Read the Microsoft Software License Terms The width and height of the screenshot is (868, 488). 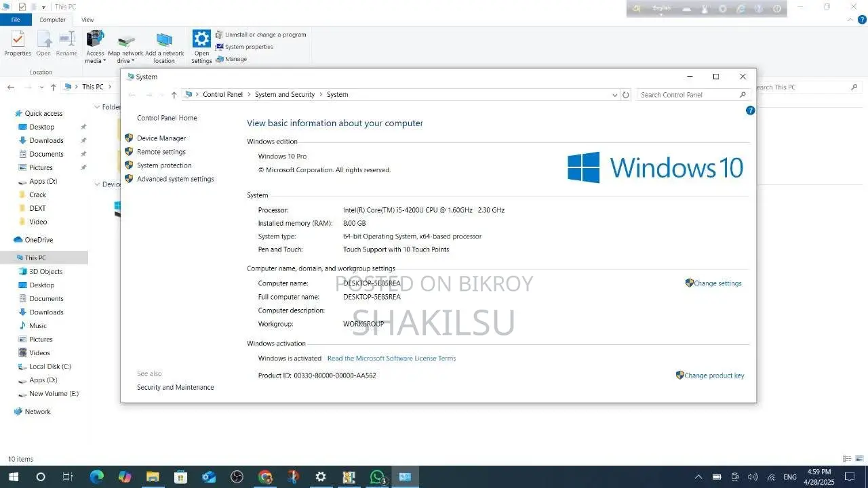pyautogui.click(x=391, y=359)
